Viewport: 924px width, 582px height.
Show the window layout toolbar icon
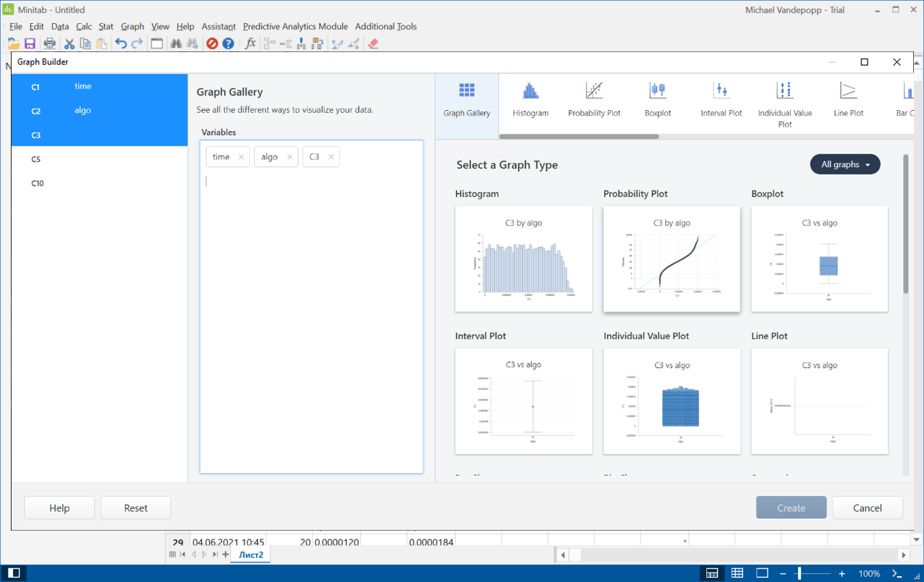pos(156,44)
